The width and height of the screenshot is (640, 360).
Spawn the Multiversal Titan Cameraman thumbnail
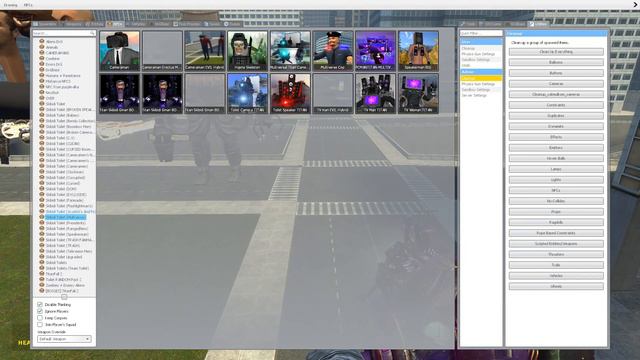pyautogui.click(x=290, y=51)
